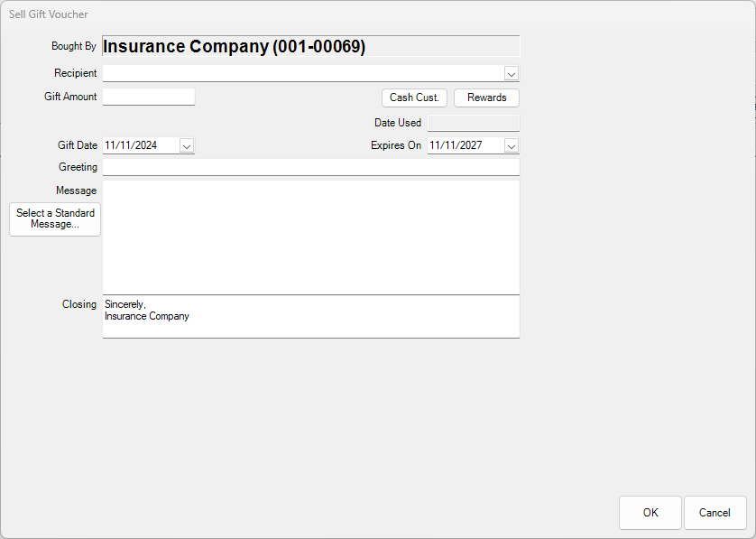This screenshot has height=539, width=756.
Task: Expand the Gift Date calendar picker
Action: (x=186, y=145)
